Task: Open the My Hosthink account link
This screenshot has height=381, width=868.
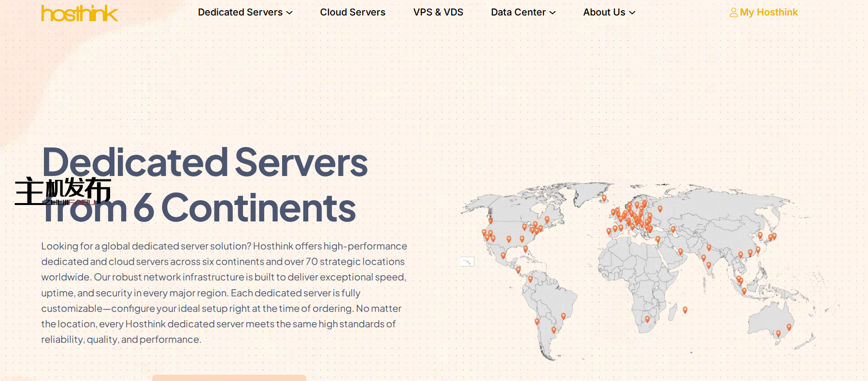Action: 763,12
